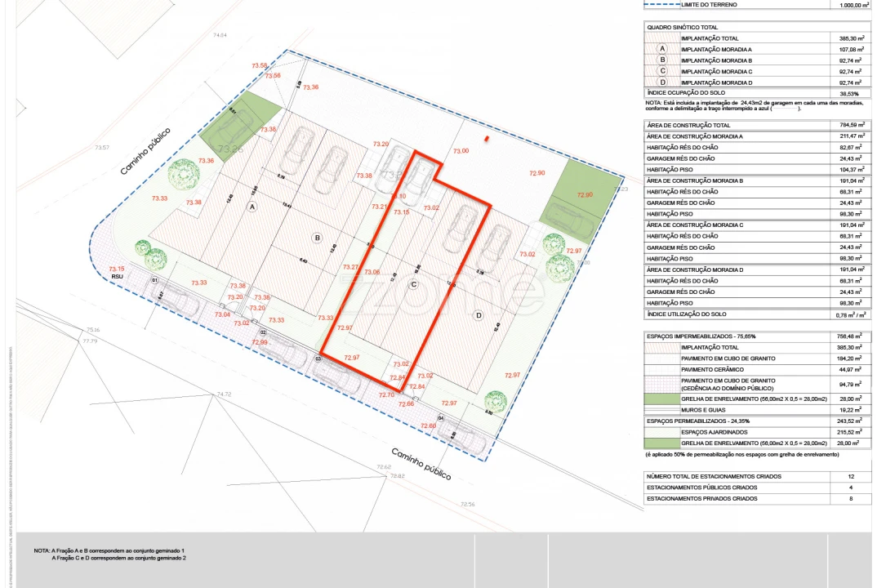
Task: Click the Espaços Ajardinados legend swatch
Action: 661,431
